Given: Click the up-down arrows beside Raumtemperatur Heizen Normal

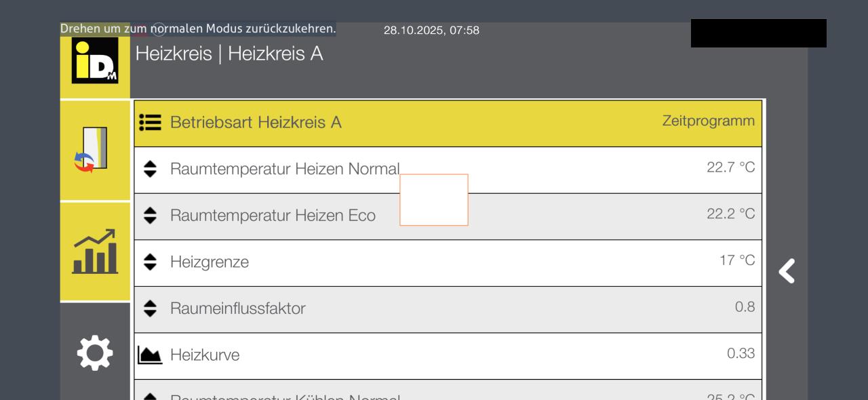Looking at the screenshot, I should pos(150,169).
